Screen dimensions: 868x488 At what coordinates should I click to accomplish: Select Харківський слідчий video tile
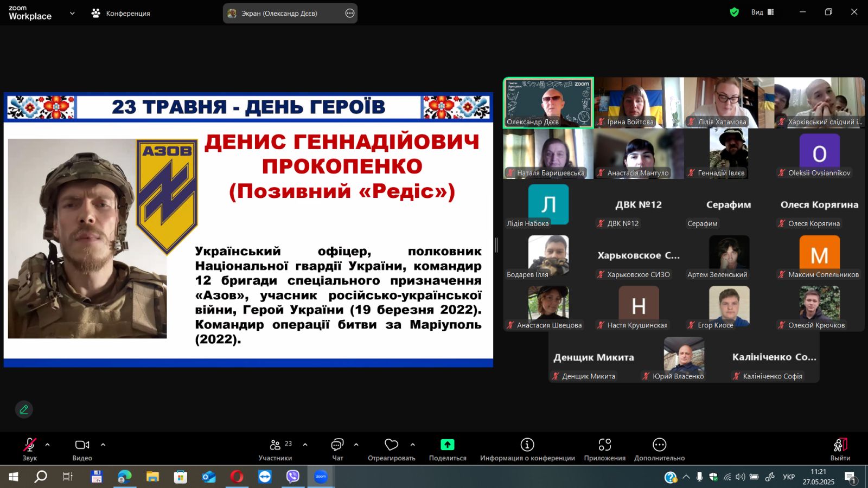819,103
